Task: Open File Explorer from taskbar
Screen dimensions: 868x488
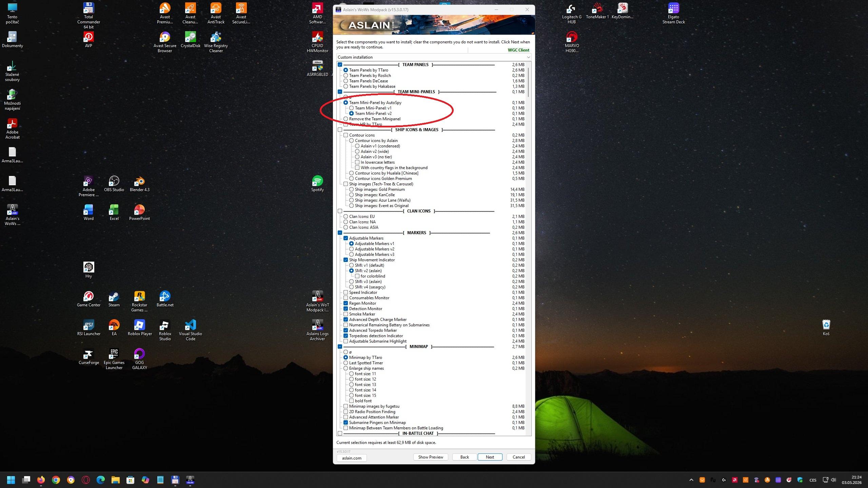Action: click(x=116, y=480)
